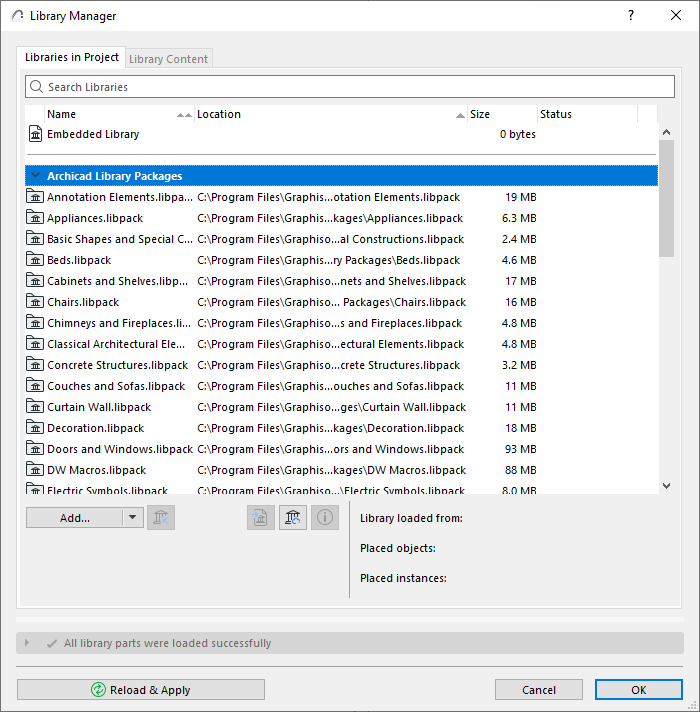Click the Embedded Library icon
Image resolution: width=700 pixels, height=712 pixels.
(x=35, y=134)
